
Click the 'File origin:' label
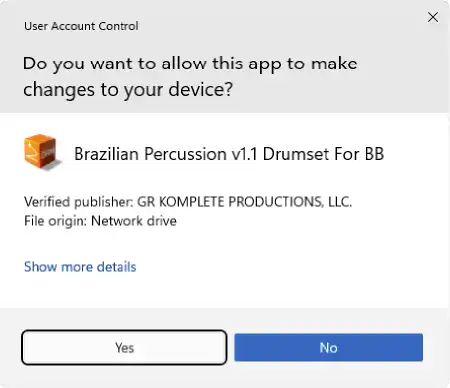[55, 221]
